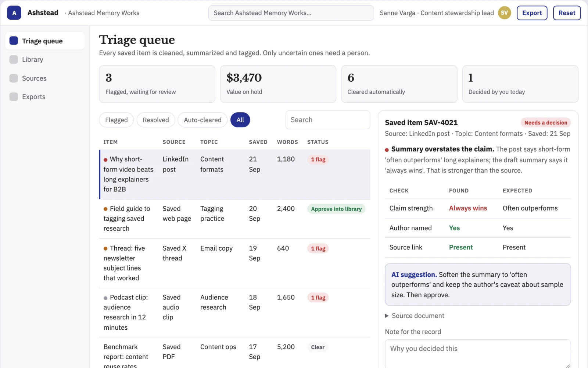
Task: Click the 1 flag badge for Email copy row
Action: click(318, 249)
